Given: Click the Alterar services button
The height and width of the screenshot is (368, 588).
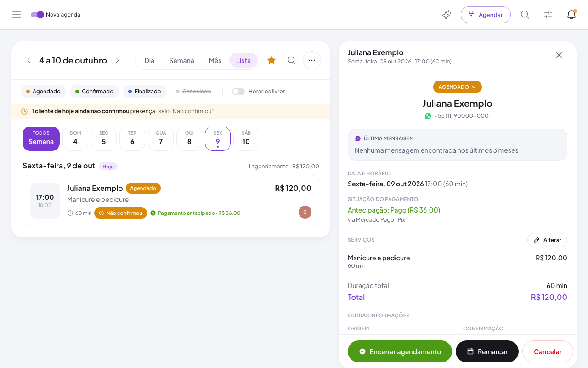Looking at the screenshot, I should click(x=547, y=240).
